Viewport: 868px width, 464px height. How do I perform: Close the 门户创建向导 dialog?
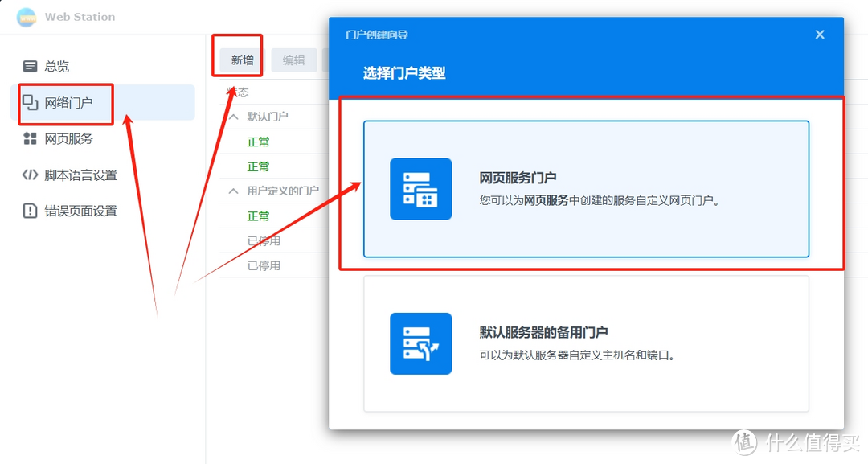[819, 34]
